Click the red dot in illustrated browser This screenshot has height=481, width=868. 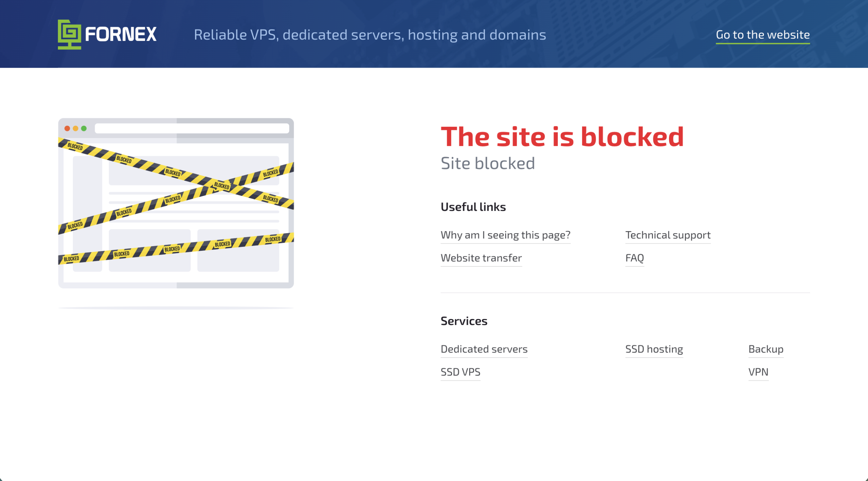pos(67,128)
